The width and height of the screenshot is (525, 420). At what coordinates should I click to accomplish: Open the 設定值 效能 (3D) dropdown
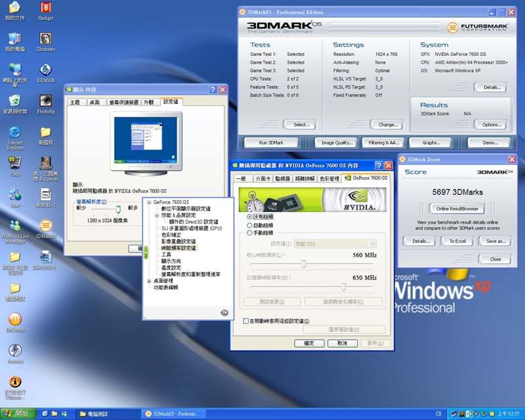tap(335, 244)
